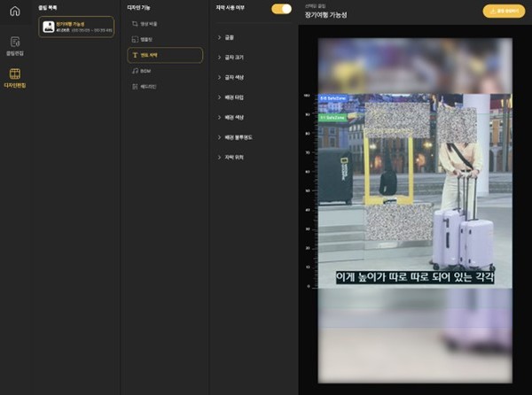Click the green 1:1 SafeZone label
This screenshot has width=532, height=395.
(x=332, y=116)
